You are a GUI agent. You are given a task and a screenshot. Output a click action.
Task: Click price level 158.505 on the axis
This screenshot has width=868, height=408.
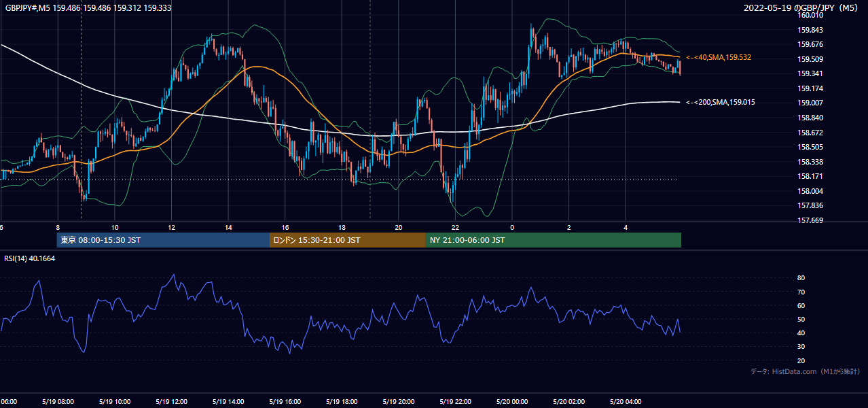(811, 148)
